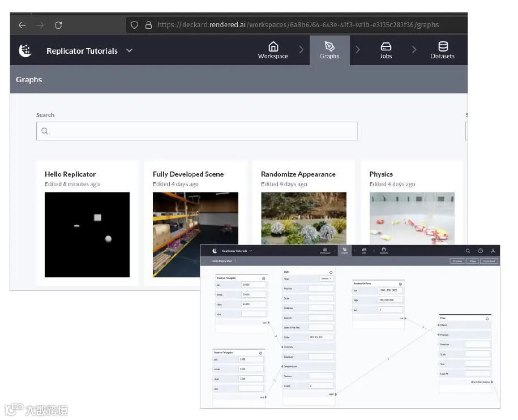Click the Light node Color value field
The image size is (518, 420).
point(321,337)
